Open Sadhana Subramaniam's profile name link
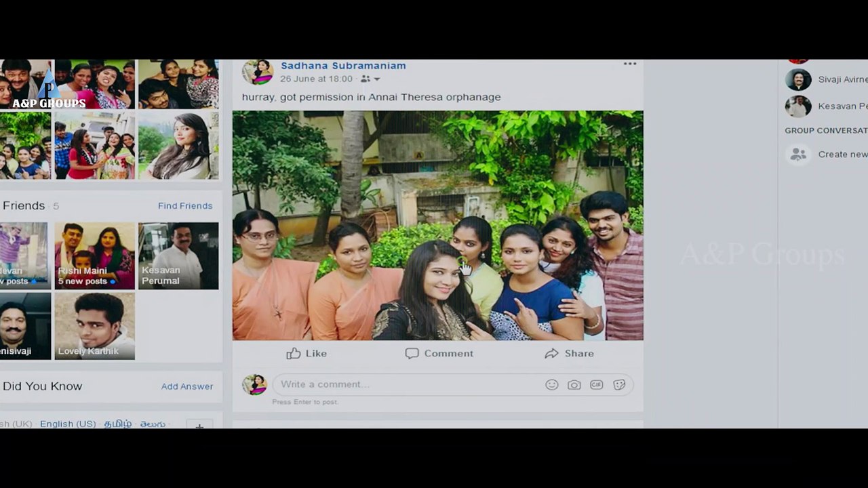868x488 pixels. point(343,66)
